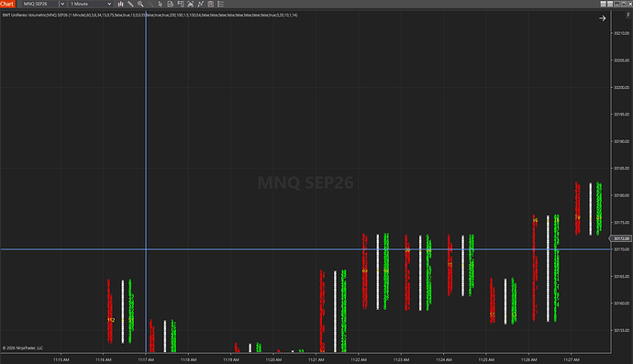Open the Indicators icon

tap(190, 4)
